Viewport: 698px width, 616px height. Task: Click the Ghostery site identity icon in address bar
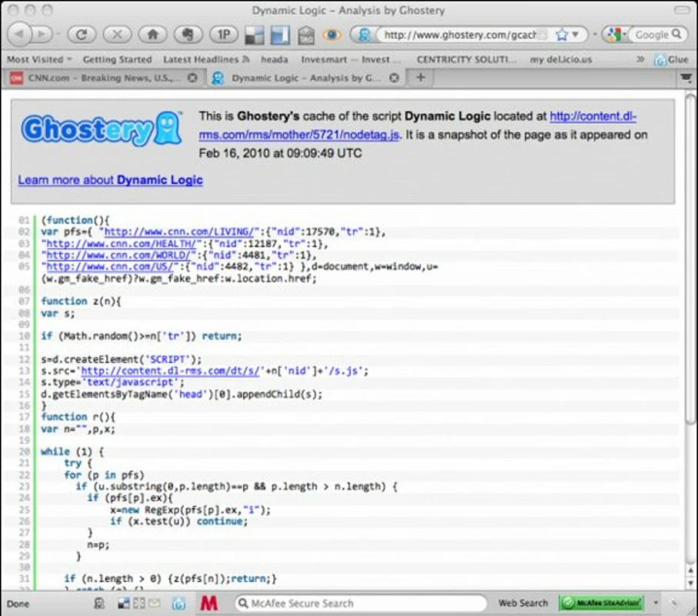[364, 35]
